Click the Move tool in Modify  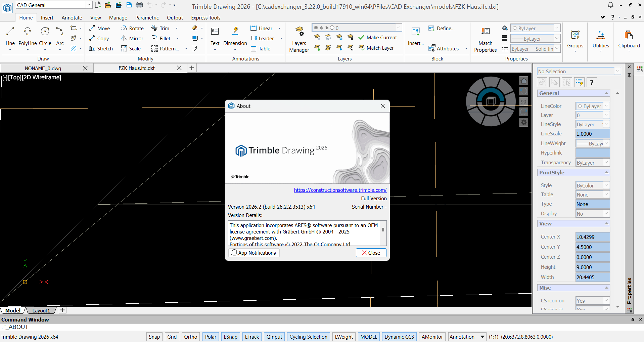[99, 29]
